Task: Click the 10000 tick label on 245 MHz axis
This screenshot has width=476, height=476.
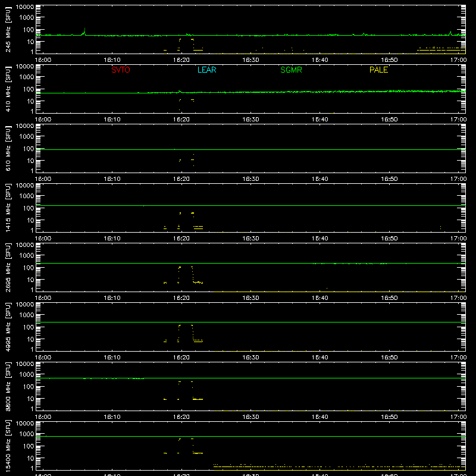Action: pyautogui.click(x=25, y=7)
